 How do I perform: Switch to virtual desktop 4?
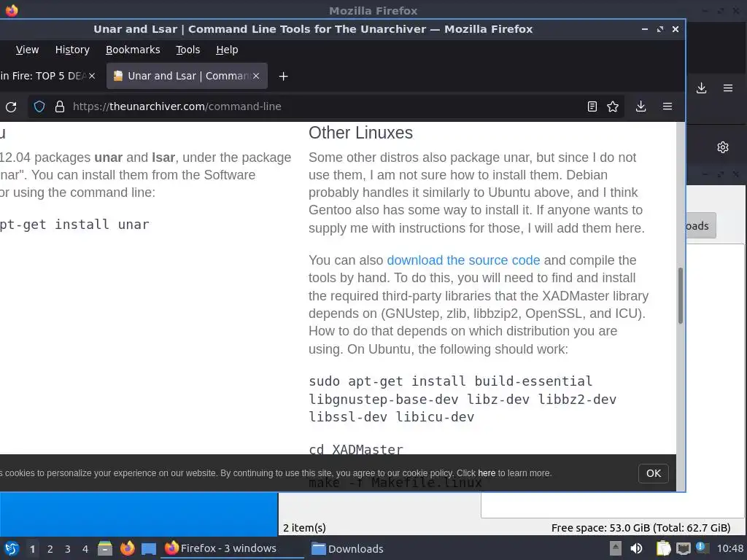coord(85,548)
